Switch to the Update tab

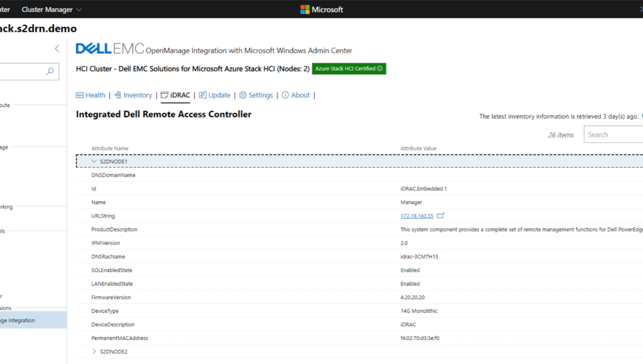pos(215,95)
